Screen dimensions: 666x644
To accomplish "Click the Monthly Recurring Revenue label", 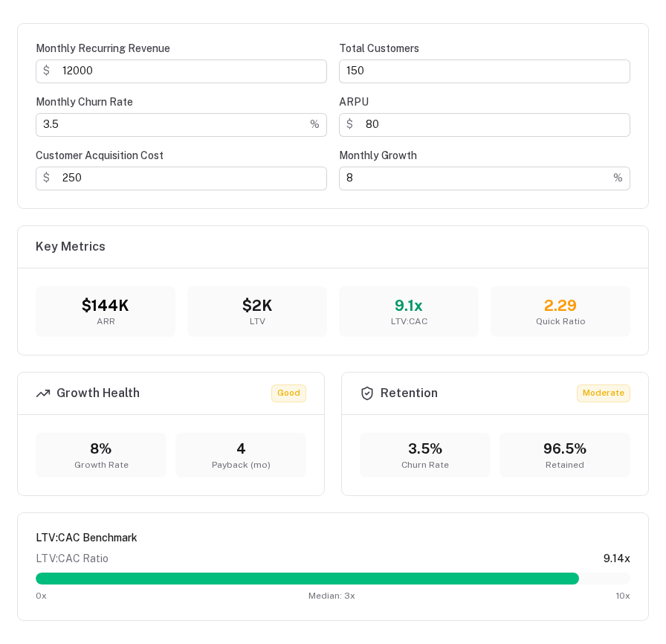I will click(x=103, y=48).
